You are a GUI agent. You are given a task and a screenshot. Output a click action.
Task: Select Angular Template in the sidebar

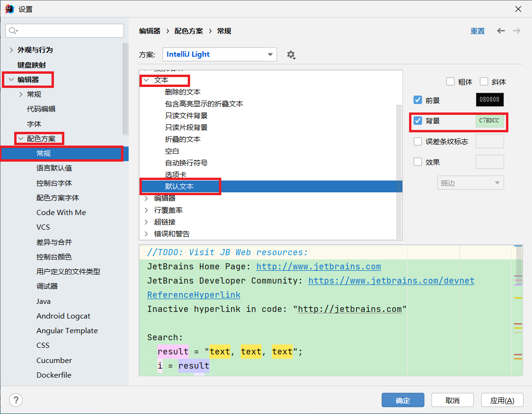click(67, 331)
